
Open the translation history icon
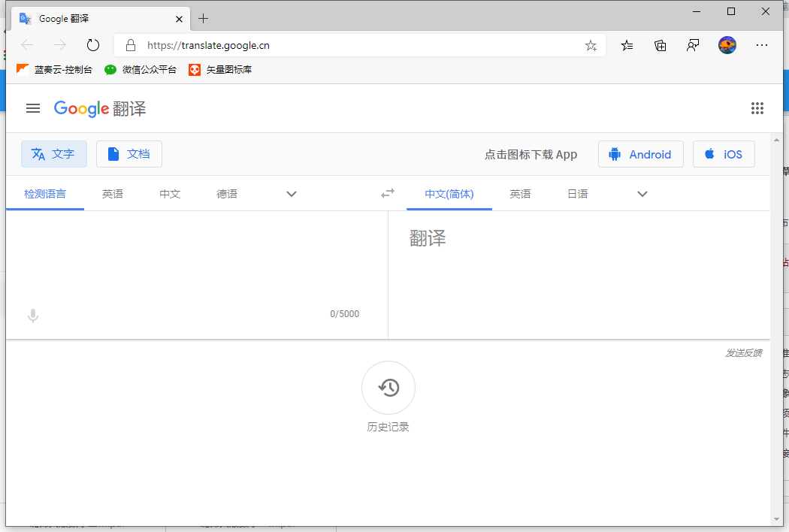(388, 388)
